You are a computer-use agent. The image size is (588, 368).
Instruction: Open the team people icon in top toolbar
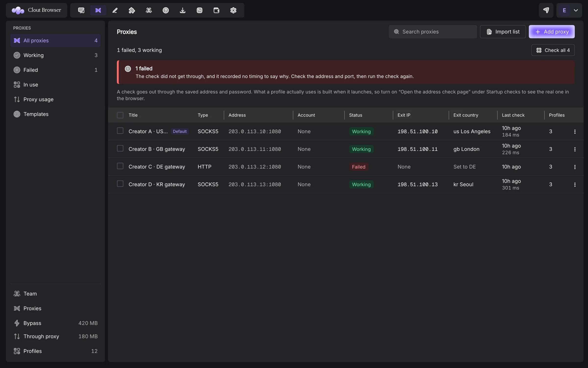tap(149, 10)
